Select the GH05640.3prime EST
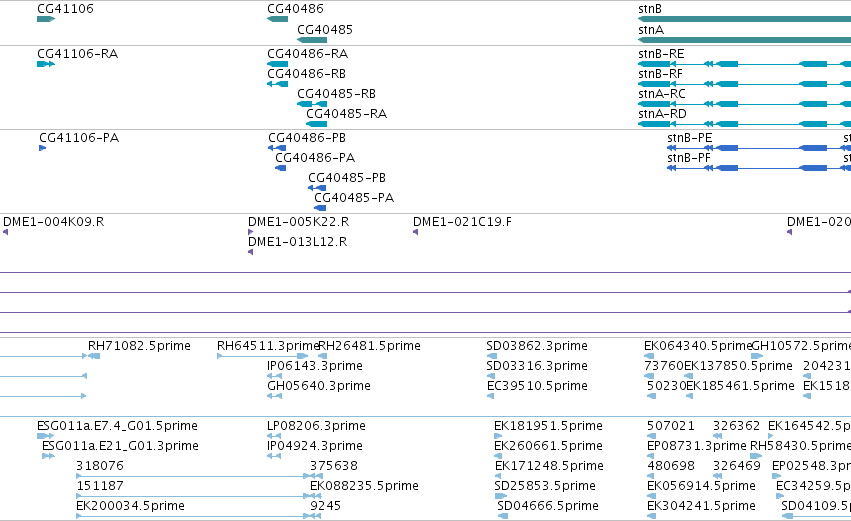 point(275,396)
